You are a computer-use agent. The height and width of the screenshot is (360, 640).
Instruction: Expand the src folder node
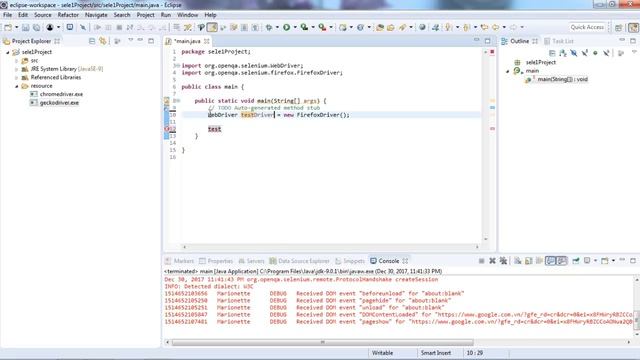click(x=17, y=61)
